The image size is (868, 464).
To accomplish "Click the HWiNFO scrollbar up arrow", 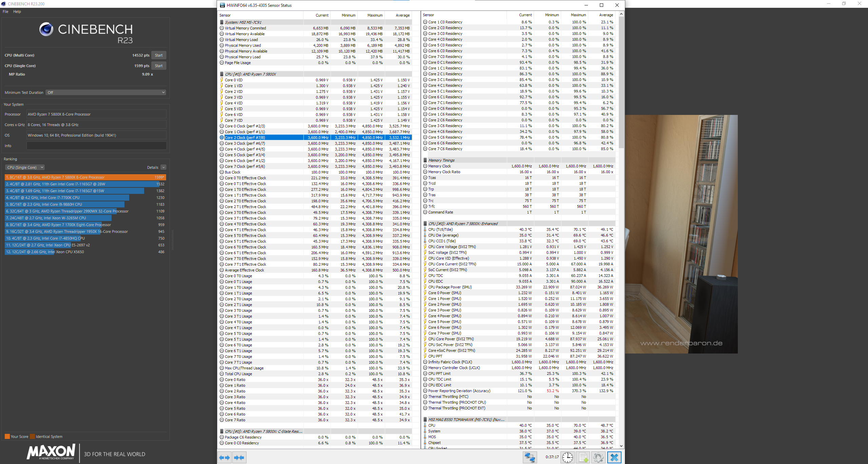I will [621, 14].
